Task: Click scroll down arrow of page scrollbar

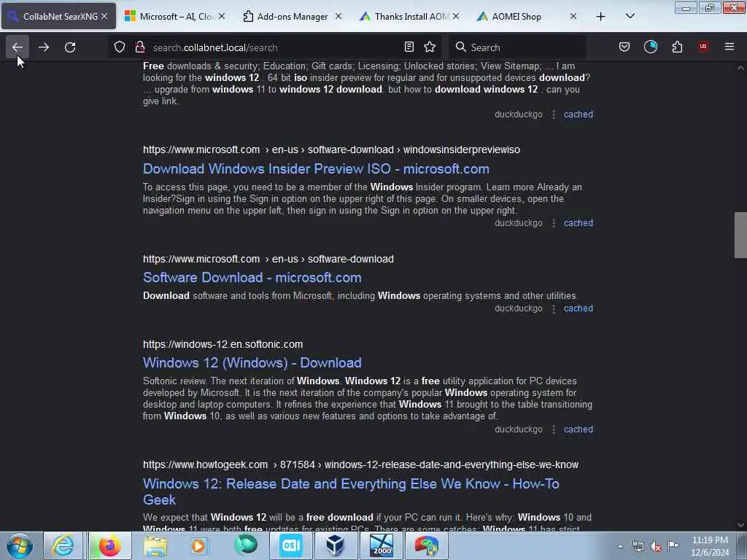Action: tap(740, 525)
